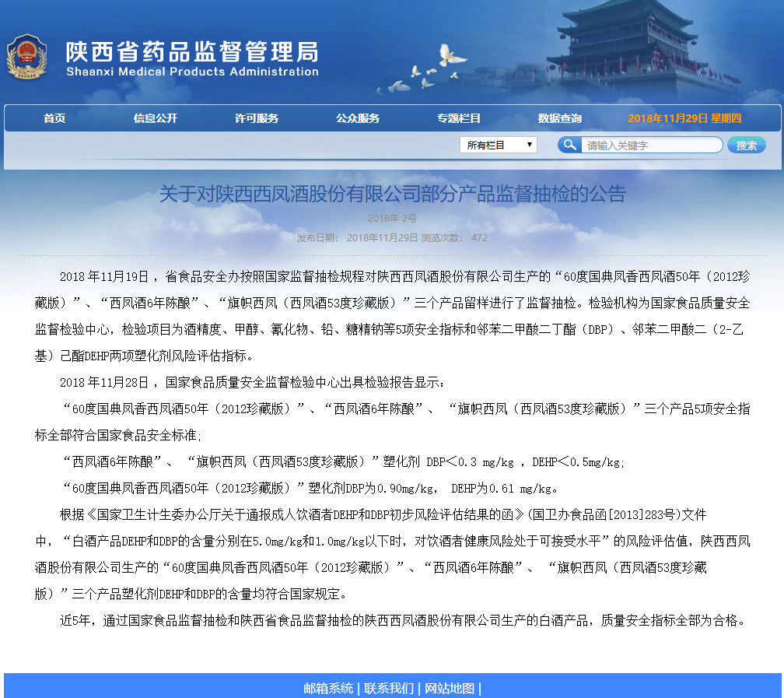The height and width of the screenshot is (698, 784).
Task: Open the 专题栏目 menu item
Action: point(459,118)
